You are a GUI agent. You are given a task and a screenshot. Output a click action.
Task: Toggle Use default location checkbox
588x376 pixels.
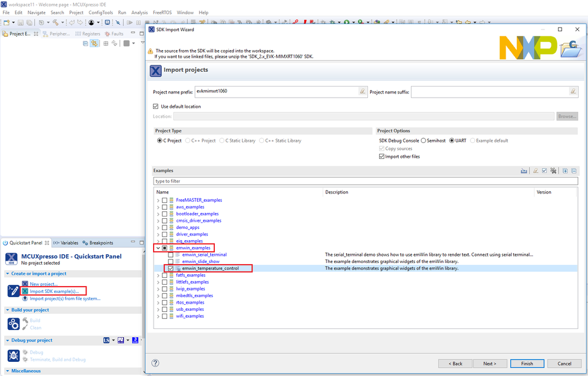[x=155, y=107]
